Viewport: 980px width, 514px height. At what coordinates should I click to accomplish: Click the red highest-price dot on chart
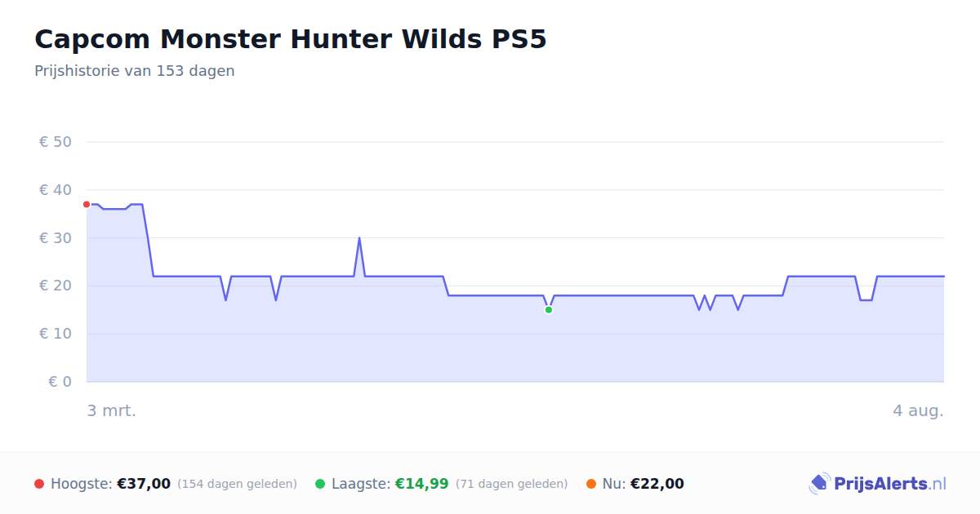(87, 204)
